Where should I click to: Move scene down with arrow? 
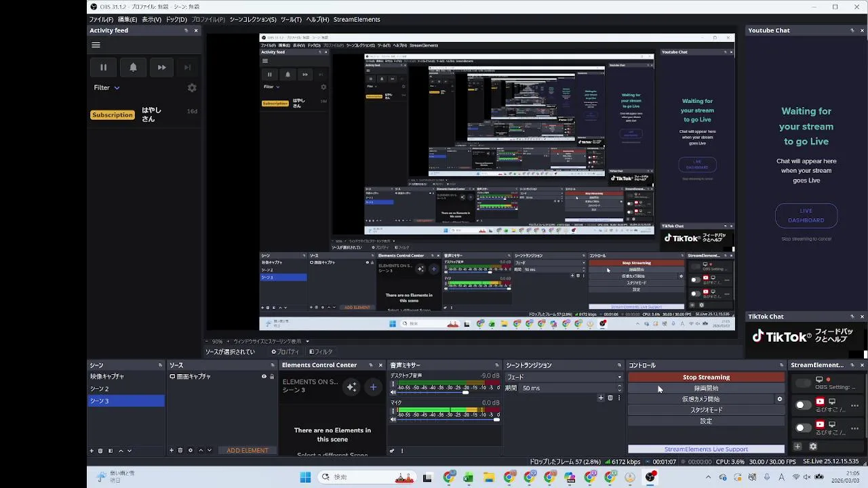tap(130, 451)
